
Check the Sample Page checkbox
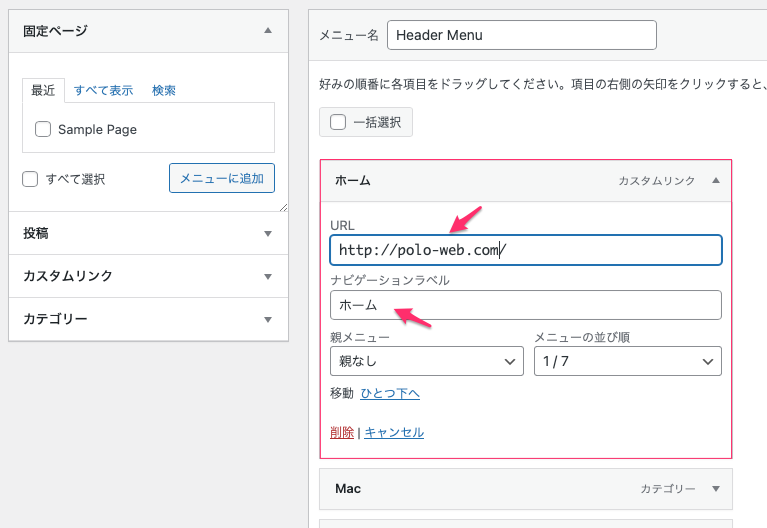(43, 129)
